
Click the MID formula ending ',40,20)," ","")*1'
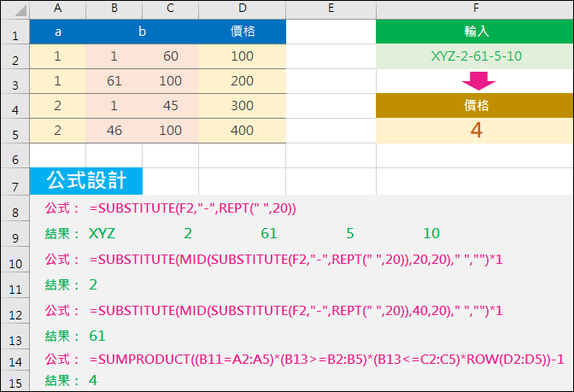(x=296, y=311)
